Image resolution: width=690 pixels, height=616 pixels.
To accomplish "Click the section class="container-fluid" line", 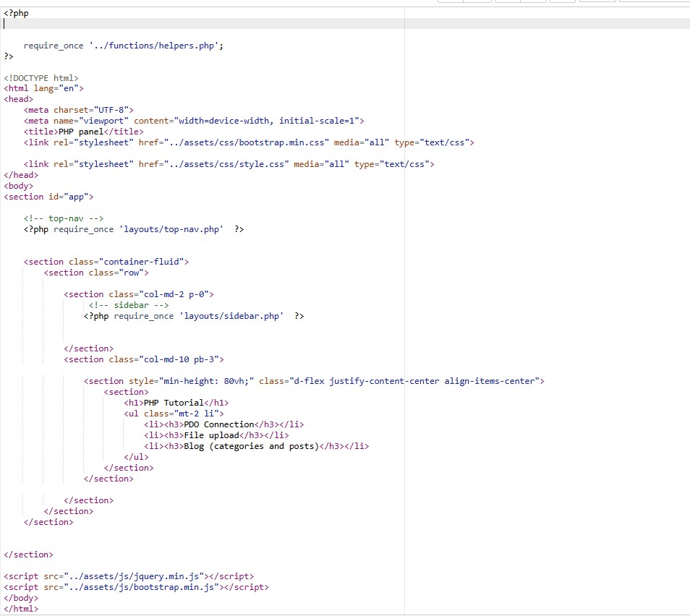I will 106,262.
